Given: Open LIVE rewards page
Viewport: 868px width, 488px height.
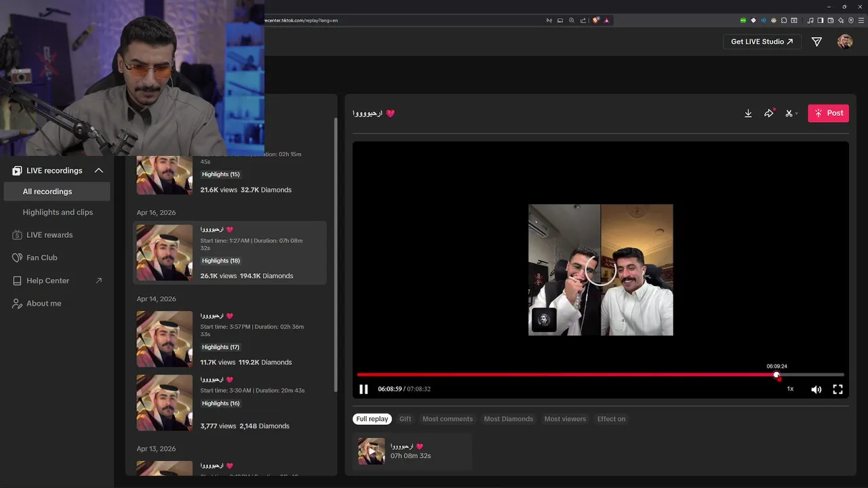Looking at the screenshot, I should pos(49,235).
